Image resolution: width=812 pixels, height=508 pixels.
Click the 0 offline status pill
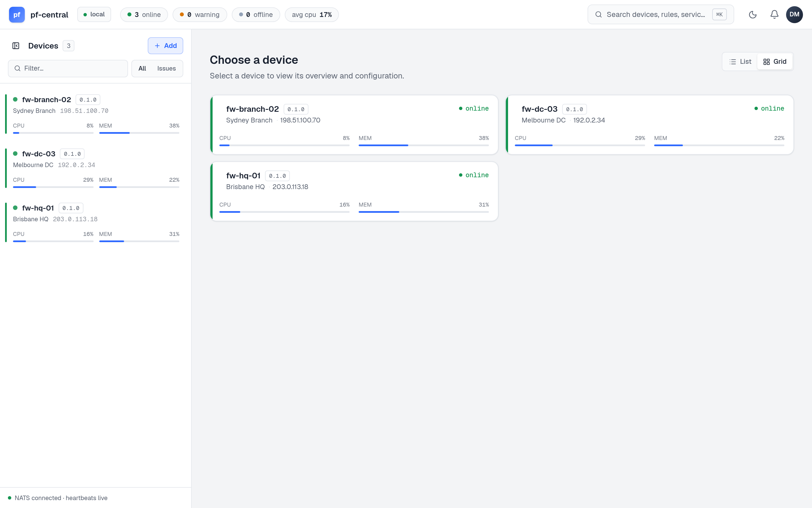click(x=256, y=14)
